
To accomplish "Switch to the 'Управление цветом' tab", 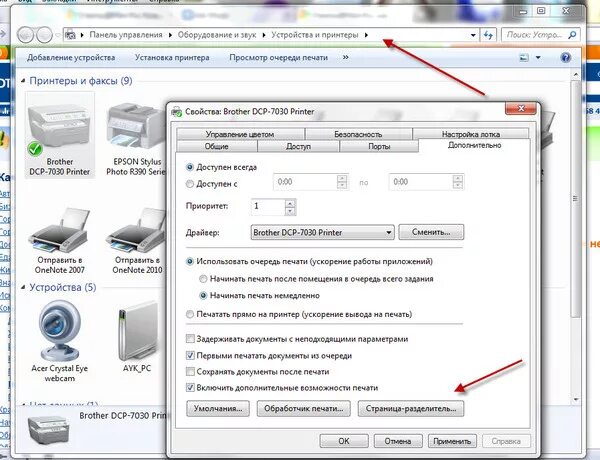I will point(240,134).
